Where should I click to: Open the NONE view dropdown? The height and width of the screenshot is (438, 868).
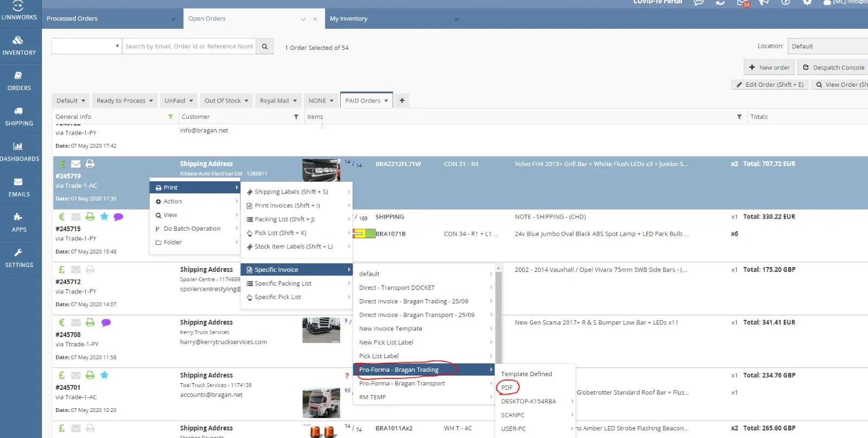pos(321,100)
